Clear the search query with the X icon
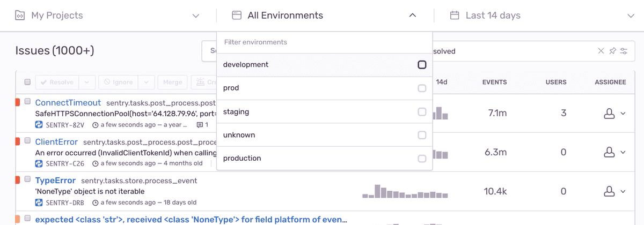Viewport: 644px width, 225px height. [601, 51]
